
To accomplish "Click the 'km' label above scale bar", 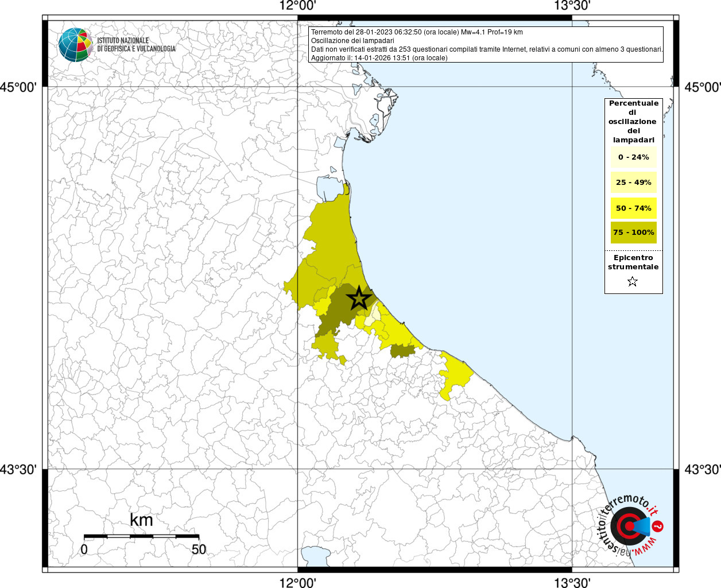I will [141, 520].
